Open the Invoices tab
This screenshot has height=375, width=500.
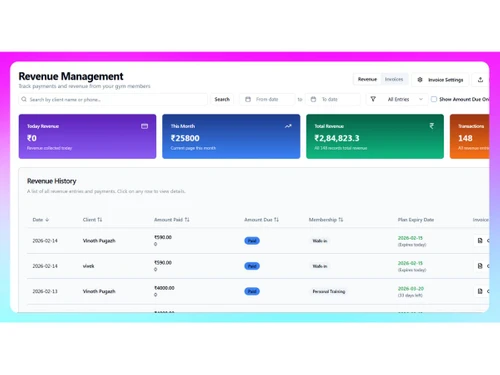(x=394, y=79)
